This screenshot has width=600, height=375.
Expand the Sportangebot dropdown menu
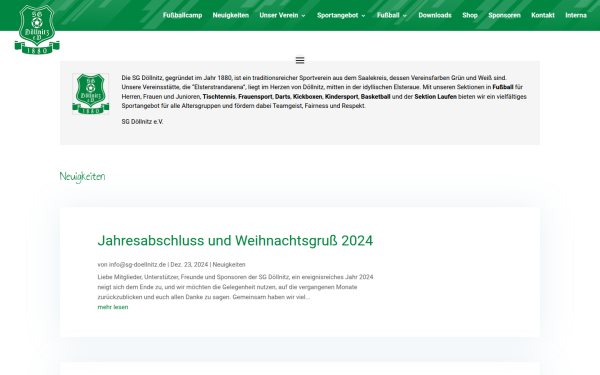click(341, 15)
